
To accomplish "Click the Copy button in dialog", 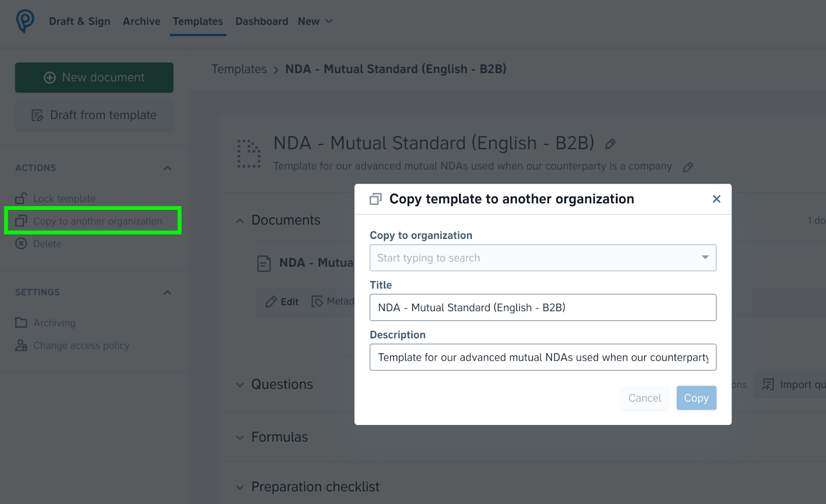I will (x=696, y=398).
